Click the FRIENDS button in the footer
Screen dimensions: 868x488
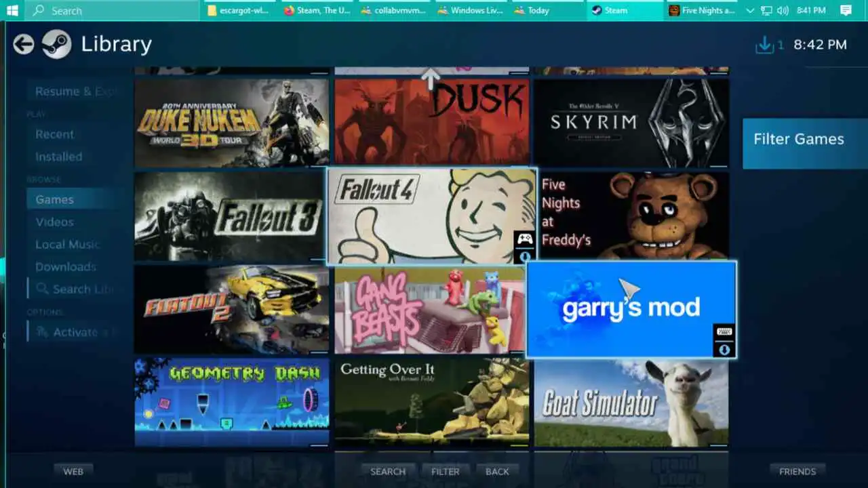(x=797, y=471)
